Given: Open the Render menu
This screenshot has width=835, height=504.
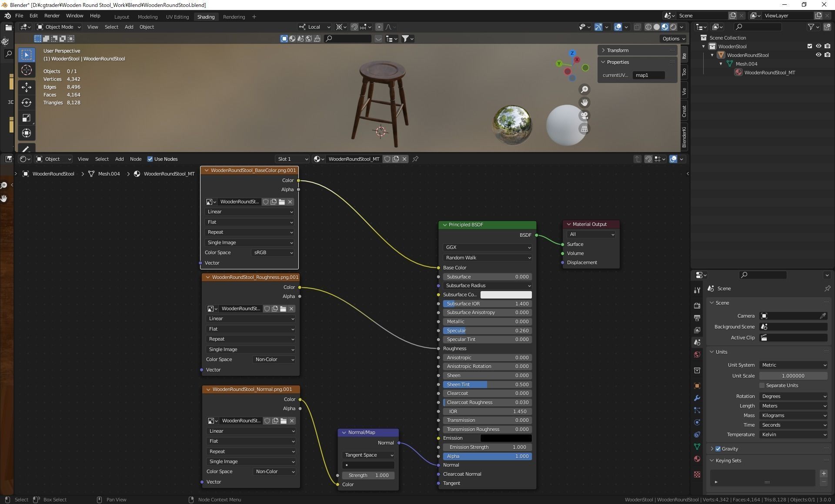Looking at the screenshot, I should click(x=52, y=16).
